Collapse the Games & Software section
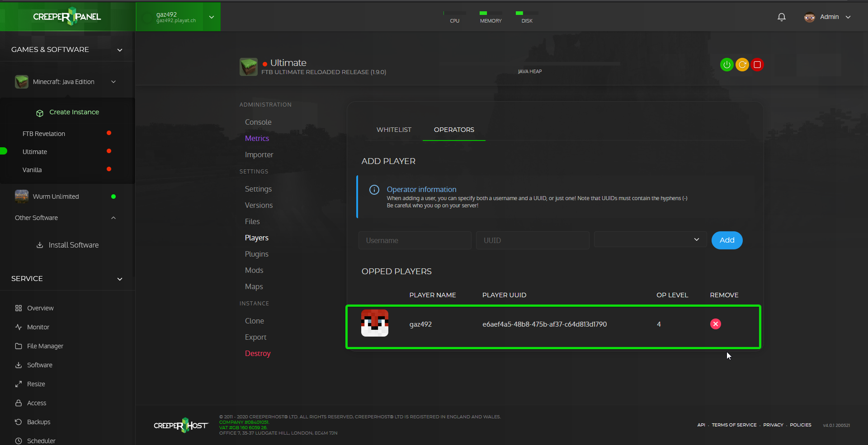868x445 pixels. pos(120,50)
